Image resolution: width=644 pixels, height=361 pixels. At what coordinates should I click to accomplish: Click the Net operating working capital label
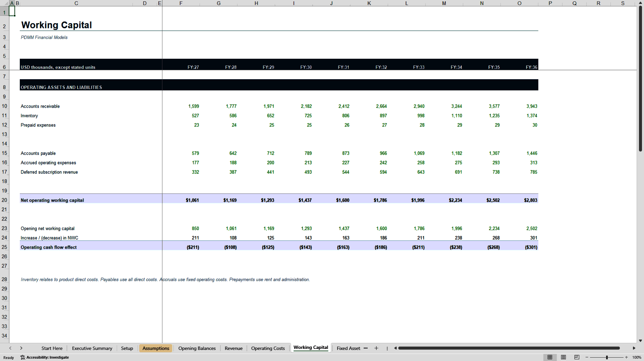click(52, 200)
